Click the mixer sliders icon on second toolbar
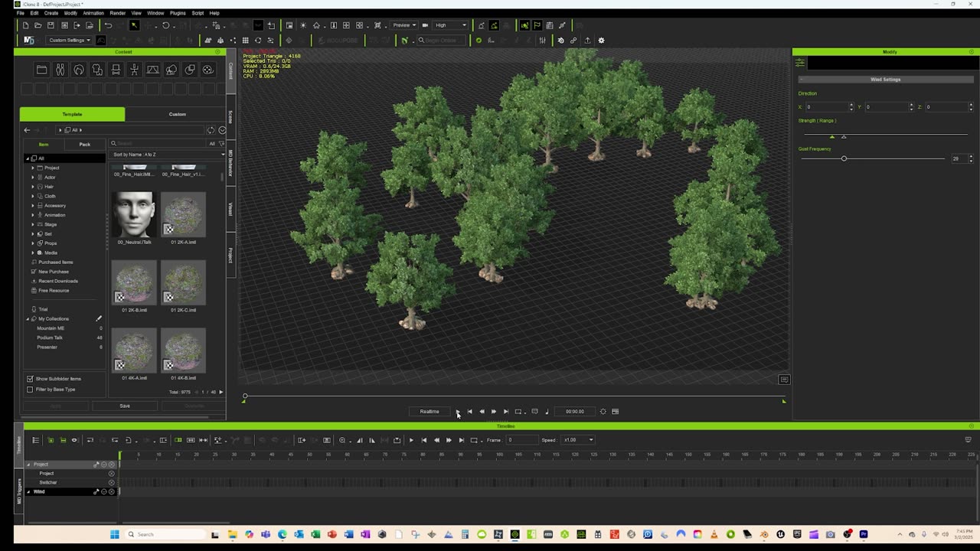Image resolution: width=980 pixels, height=551 pixels. click(542, 41)
